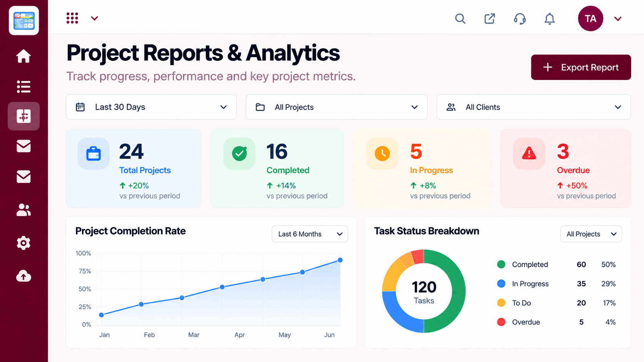Click the app logo in the sidebar
Screen dimensions: 644x362
[24, 20]
